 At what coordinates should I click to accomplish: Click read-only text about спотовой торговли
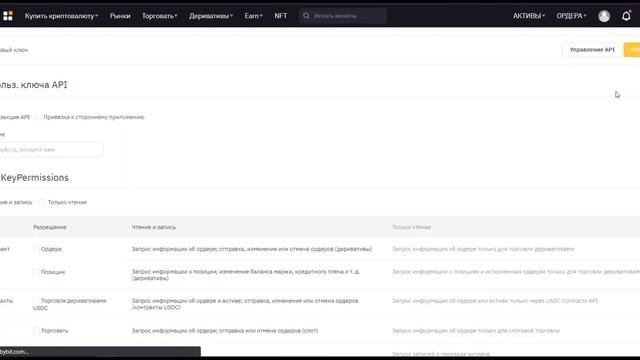tap(476, 331)
